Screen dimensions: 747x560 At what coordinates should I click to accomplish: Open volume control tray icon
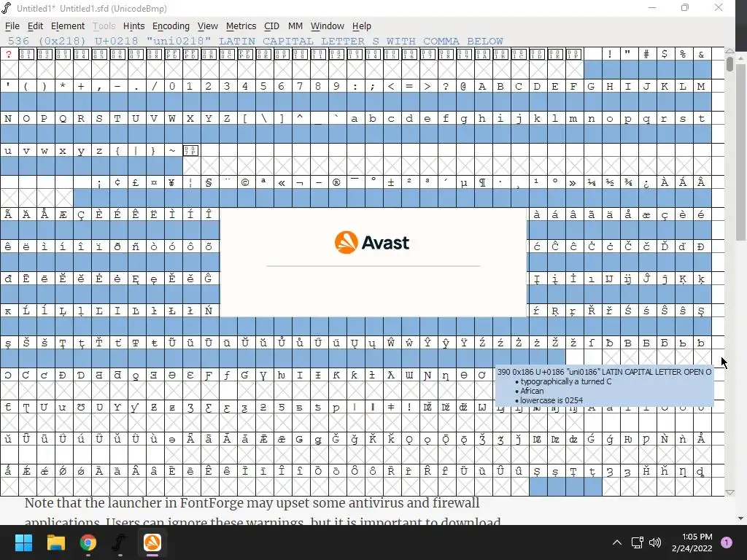pyautogui.click(x=655, y=542)
